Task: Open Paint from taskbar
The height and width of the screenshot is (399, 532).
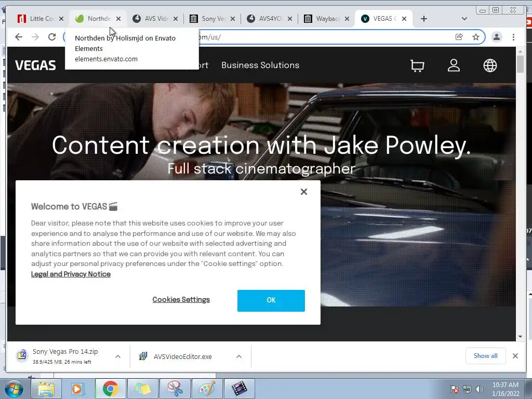Action: pyautogui.click(x=207, y=389)
